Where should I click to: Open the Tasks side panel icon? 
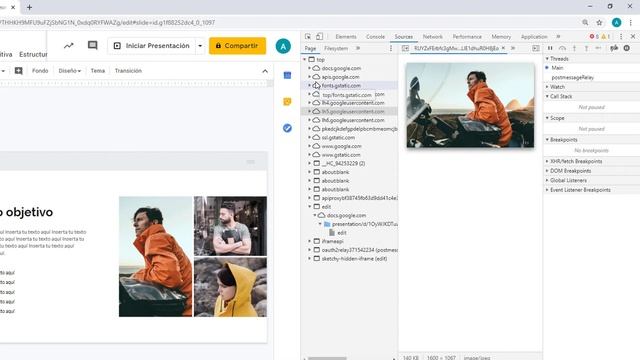[x=287, y=128]
